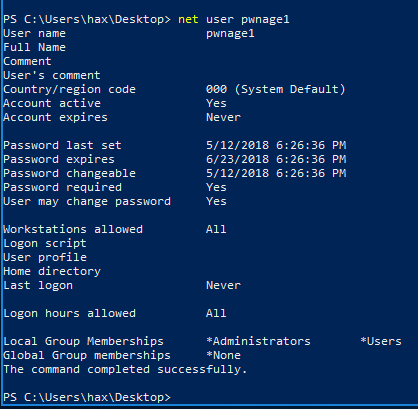Image resolution: width=418 pixels, height=409 pixels.
Task: Click 'Logon hours allowed' All value
Action: coord(216,313)
